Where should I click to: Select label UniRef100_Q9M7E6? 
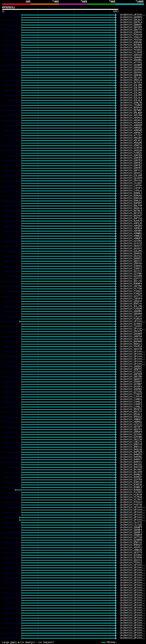pos(131,156)
